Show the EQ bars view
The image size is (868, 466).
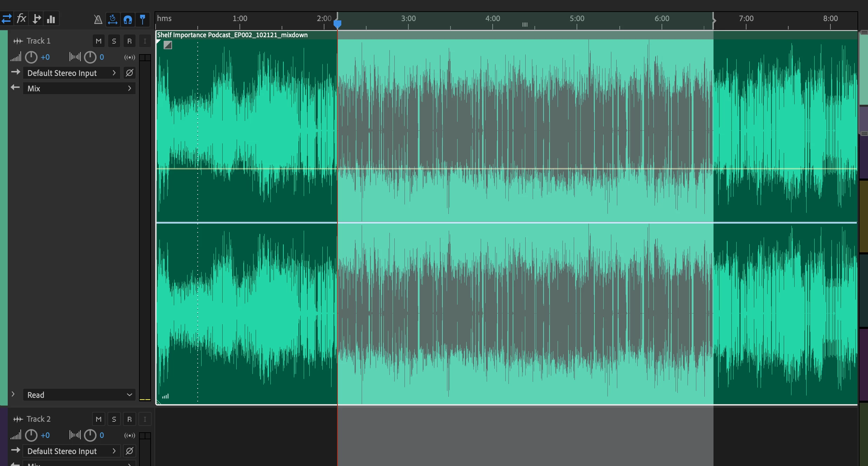(x=51, y=19)
